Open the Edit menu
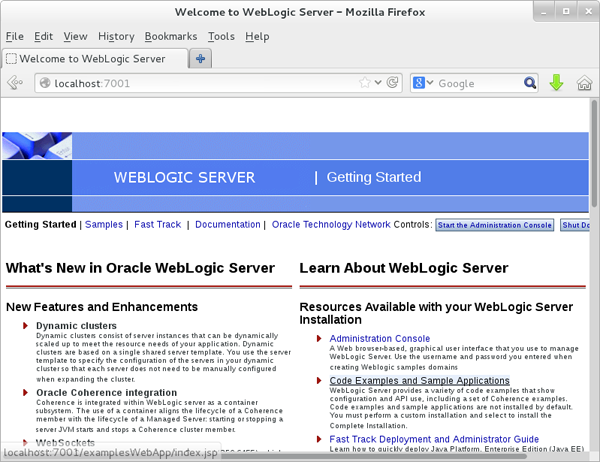The image size is (600, 462). [x=43, y=36]
